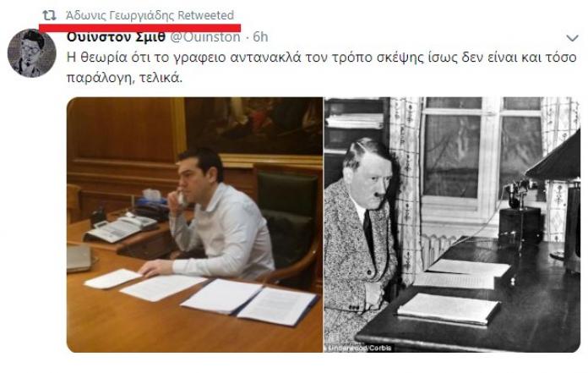Screen dimensions: 588x373
Task: Click the wall painting in the color photo
Action: coord(253,126)
